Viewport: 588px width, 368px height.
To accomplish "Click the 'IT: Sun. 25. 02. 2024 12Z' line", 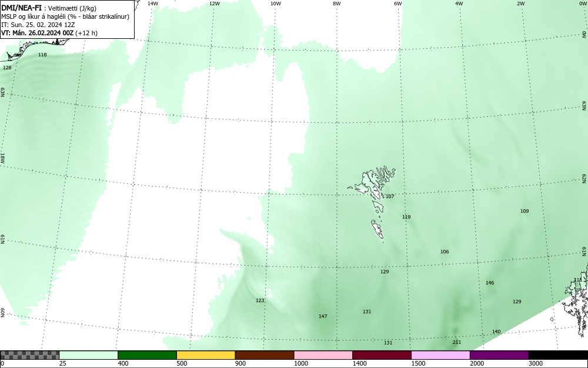I will pos(38,25).
